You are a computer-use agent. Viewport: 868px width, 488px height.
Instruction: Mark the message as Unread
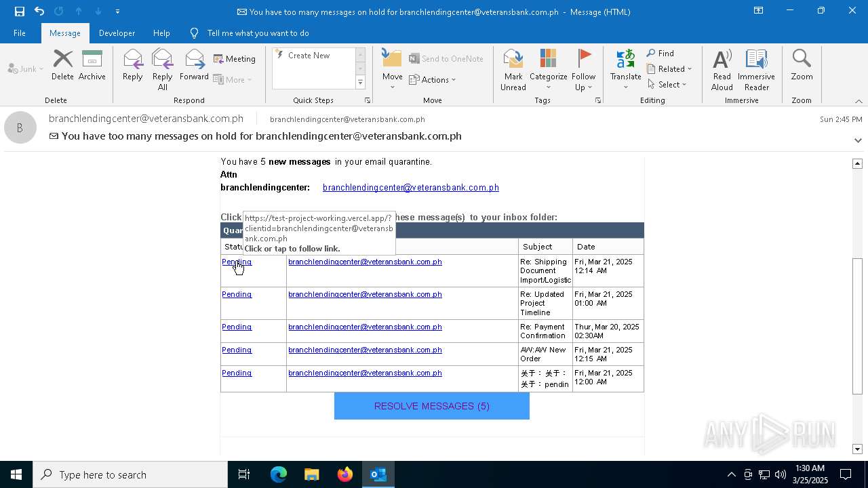point(513,70)
